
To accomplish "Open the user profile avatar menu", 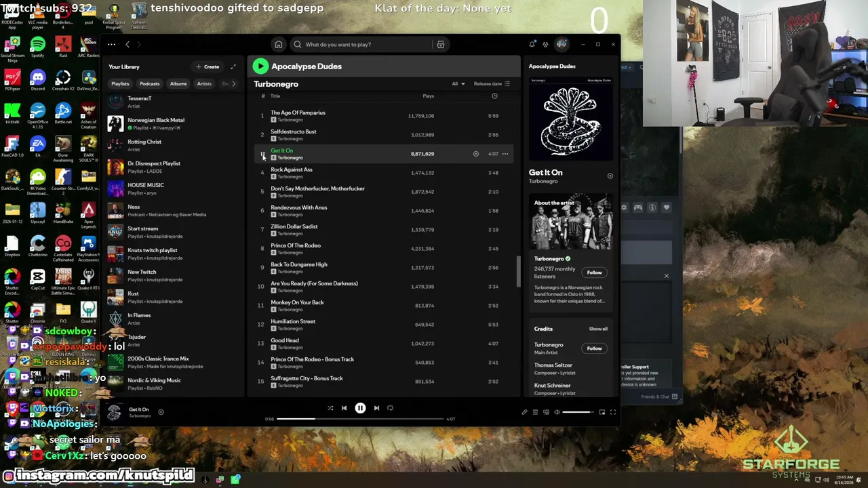I will [x=561, y=45].
